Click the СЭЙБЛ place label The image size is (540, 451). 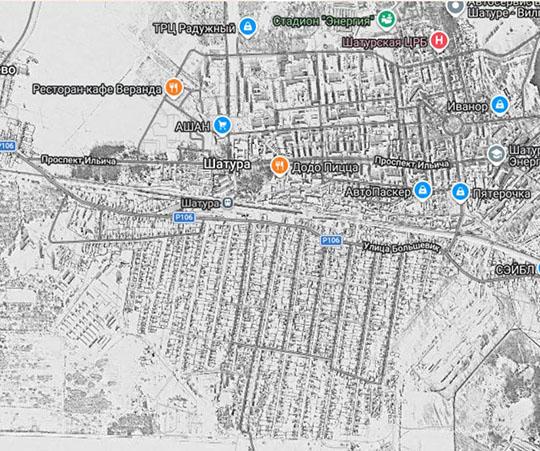click(x=515, y=270)
